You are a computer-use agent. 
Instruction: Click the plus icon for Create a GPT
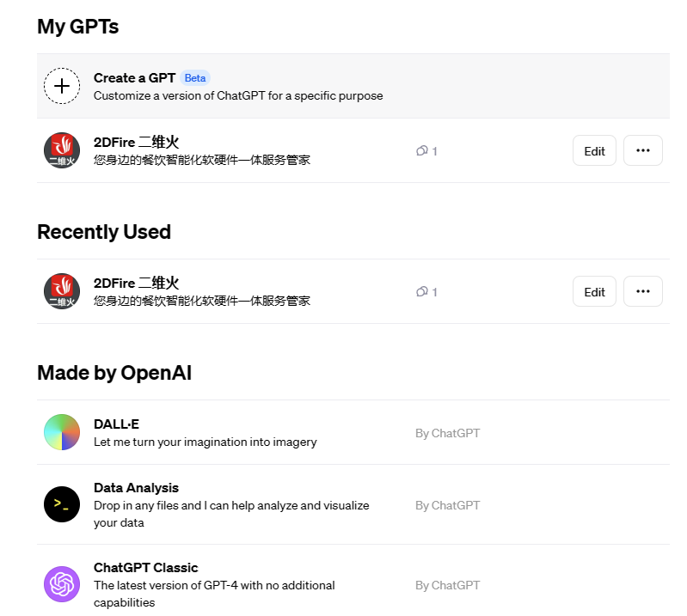click(62, 86)
